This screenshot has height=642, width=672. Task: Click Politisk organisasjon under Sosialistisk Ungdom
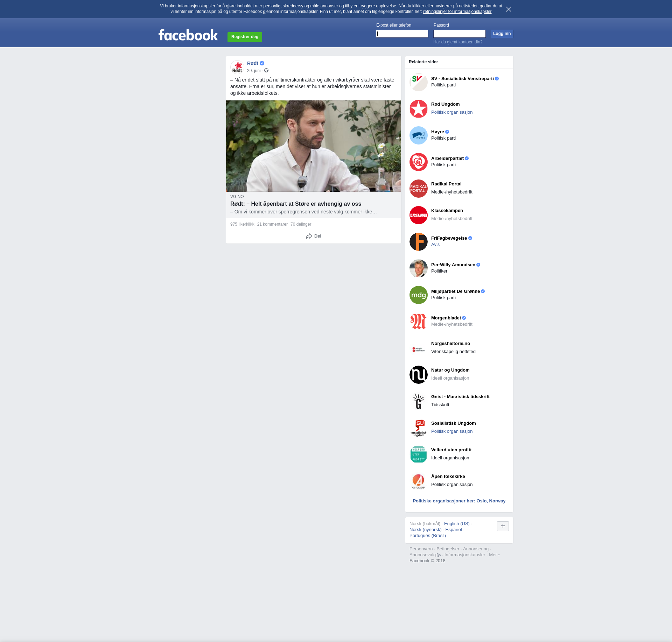click(x=452, y=431)
